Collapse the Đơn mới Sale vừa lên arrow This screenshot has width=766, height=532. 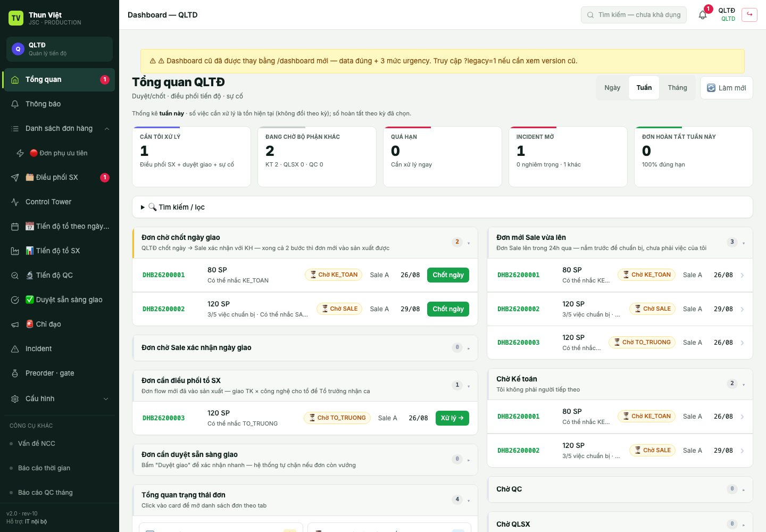(744, 243)
